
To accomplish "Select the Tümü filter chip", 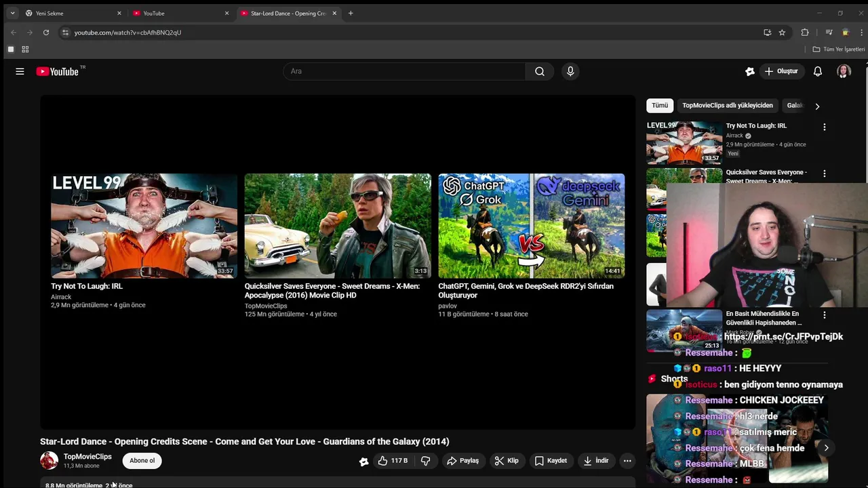I will 660,106.
